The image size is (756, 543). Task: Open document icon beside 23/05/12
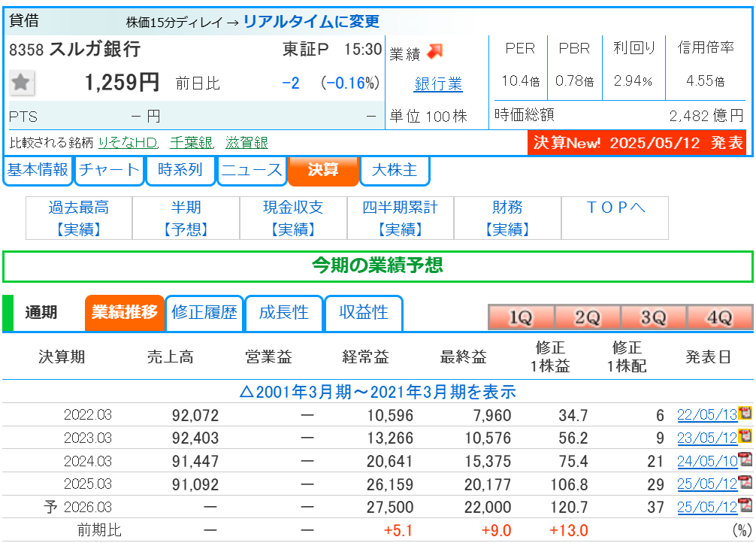coord(745,436)
